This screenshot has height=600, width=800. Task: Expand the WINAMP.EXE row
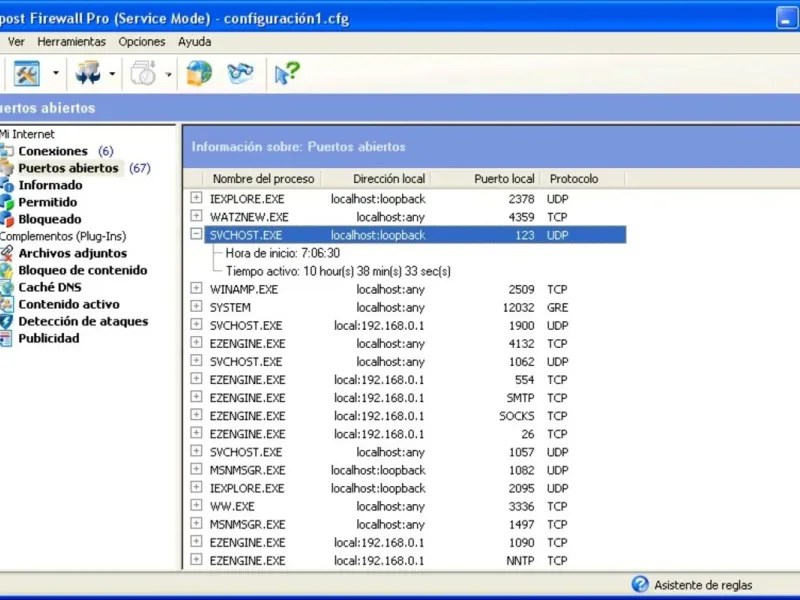(x=196, y=288)
